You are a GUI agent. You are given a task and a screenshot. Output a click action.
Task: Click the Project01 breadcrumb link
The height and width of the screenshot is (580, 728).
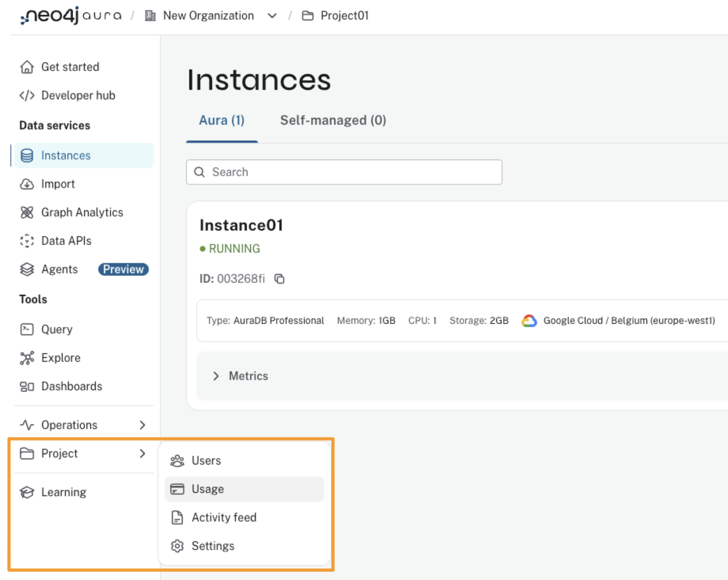pos(344,16)
